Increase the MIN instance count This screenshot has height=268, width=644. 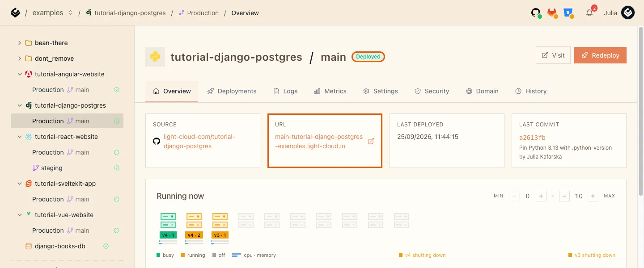(541, 196)
